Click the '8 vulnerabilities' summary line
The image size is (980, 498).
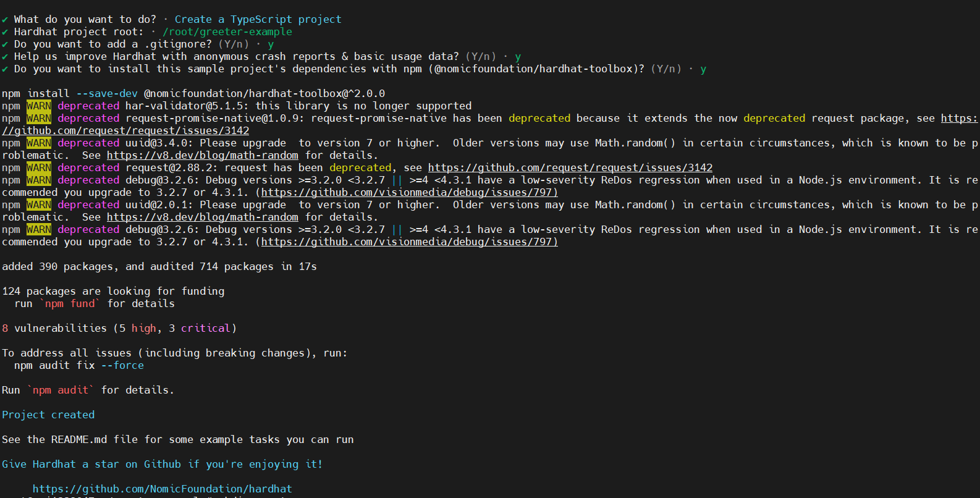click(x=119, y=328)
